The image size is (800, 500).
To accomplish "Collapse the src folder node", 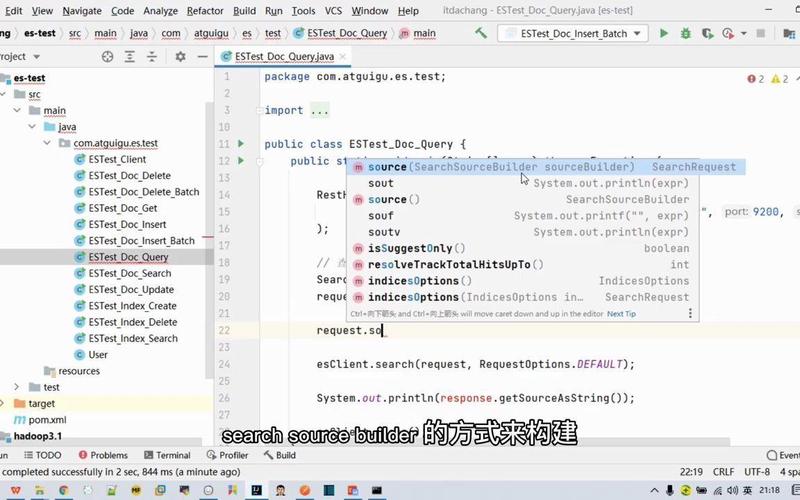I will tap(3, 94).
